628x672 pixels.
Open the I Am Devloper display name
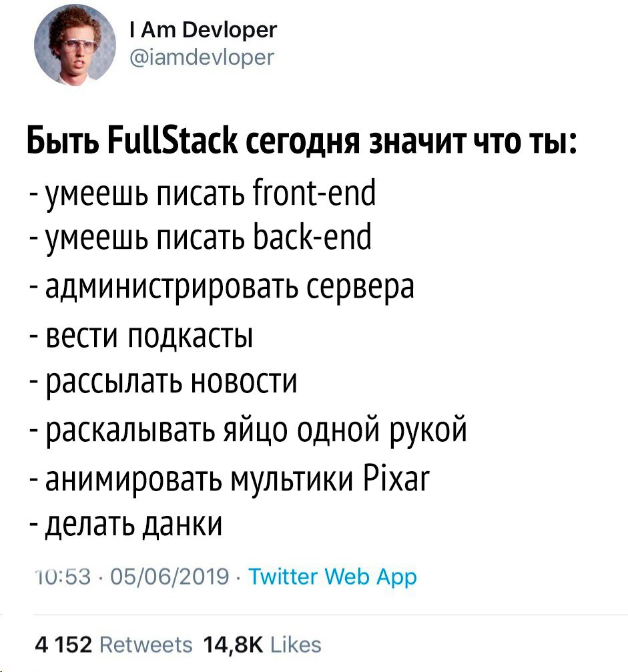coord(203,31)
